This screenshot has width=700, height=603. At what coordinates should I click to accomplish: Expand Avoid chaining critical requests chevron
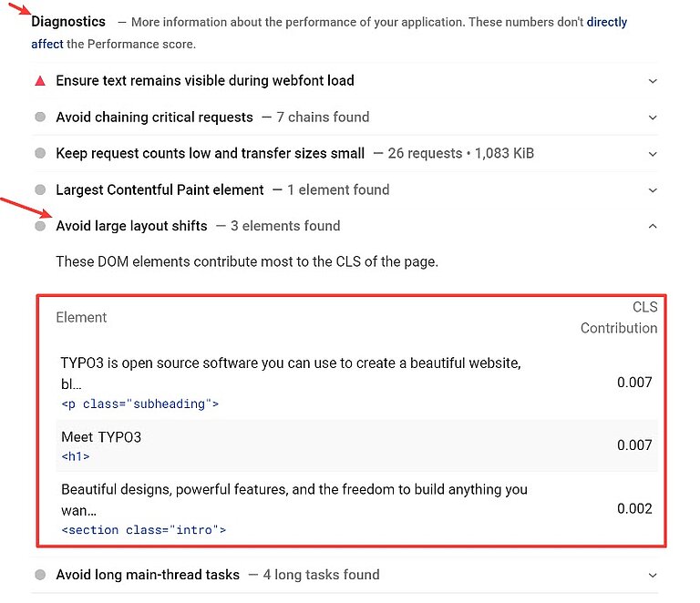[x=653, y=118]
